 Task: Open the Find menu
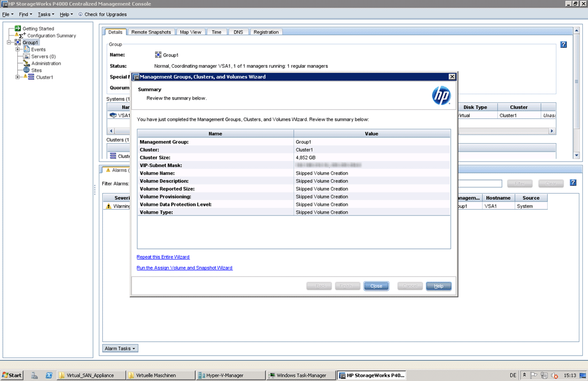(25, 14)
